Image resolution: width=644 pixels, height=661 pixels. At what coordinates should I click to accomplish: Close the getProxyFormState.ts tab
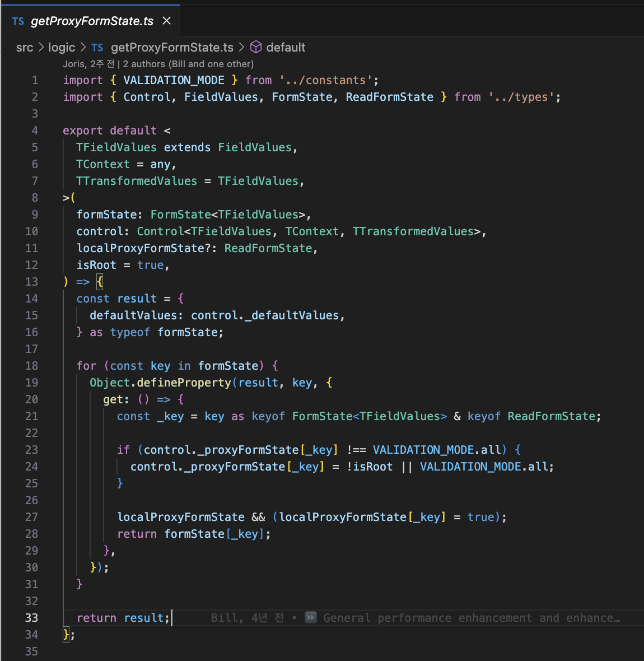[x=166, y=21]
